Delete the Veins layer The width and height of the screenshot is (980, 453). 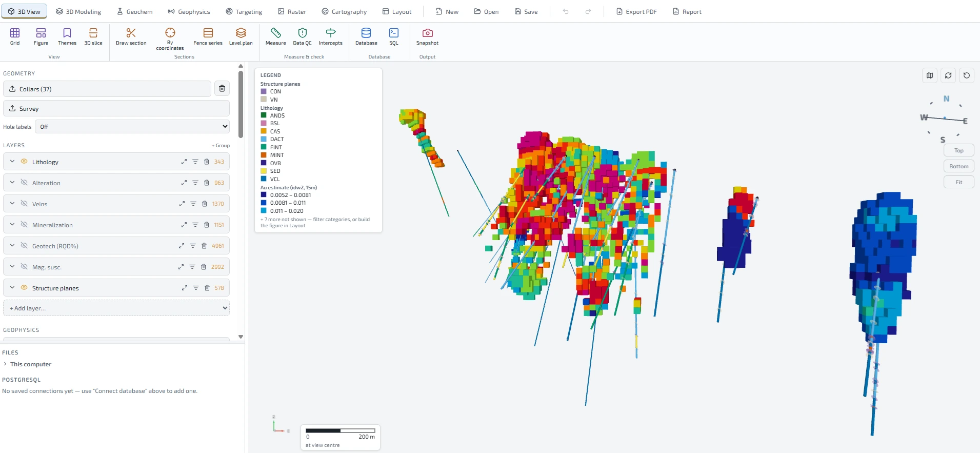(x=205, y=204)
